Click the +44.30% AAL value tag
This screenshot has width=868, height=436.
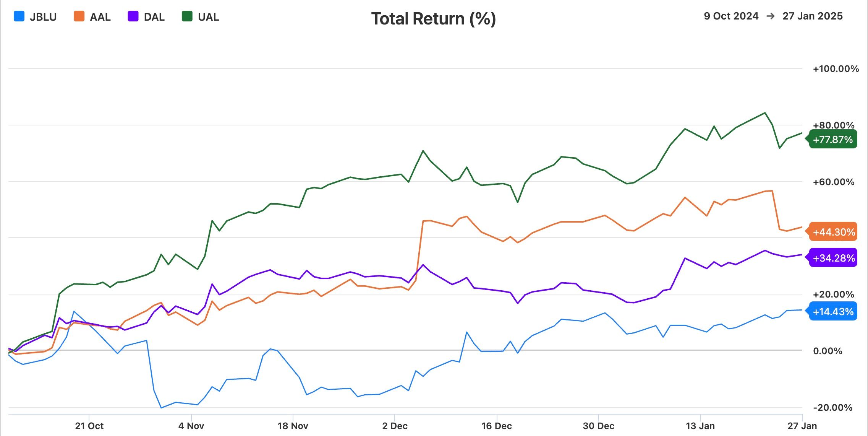(834, 232)
